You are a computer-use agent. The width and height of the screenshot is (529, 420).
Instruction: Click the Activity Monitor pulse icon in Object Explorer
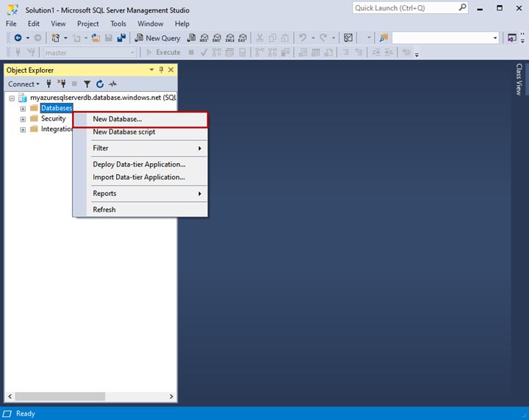112,84
